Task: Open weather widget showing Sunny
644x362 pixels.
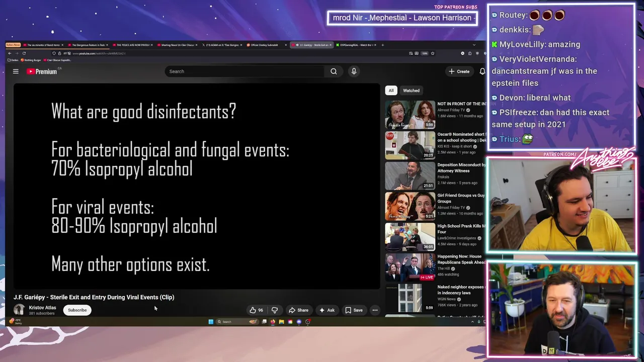Action: tap(16, 322)
